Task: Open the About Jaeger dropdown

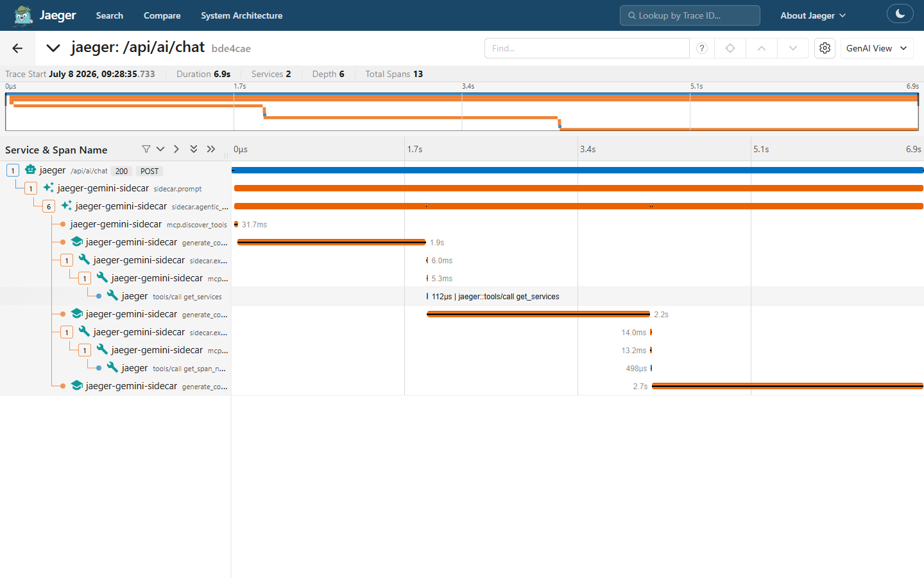Action: (x=813, y=15)
